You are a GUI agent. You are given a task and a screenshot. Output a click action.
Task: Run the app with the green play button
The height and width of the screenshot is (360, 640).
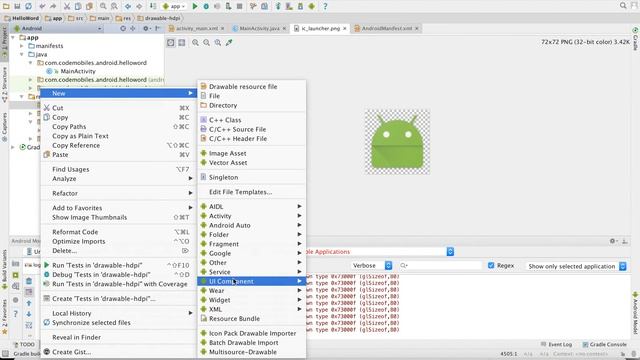tap(195, 6)
